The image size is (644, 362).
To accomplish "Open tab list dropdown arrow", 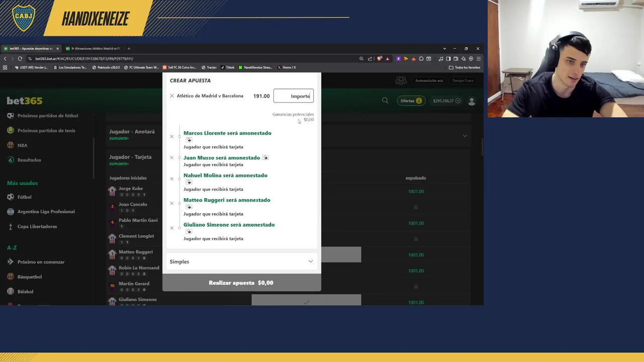I will (x=444, y=49).
